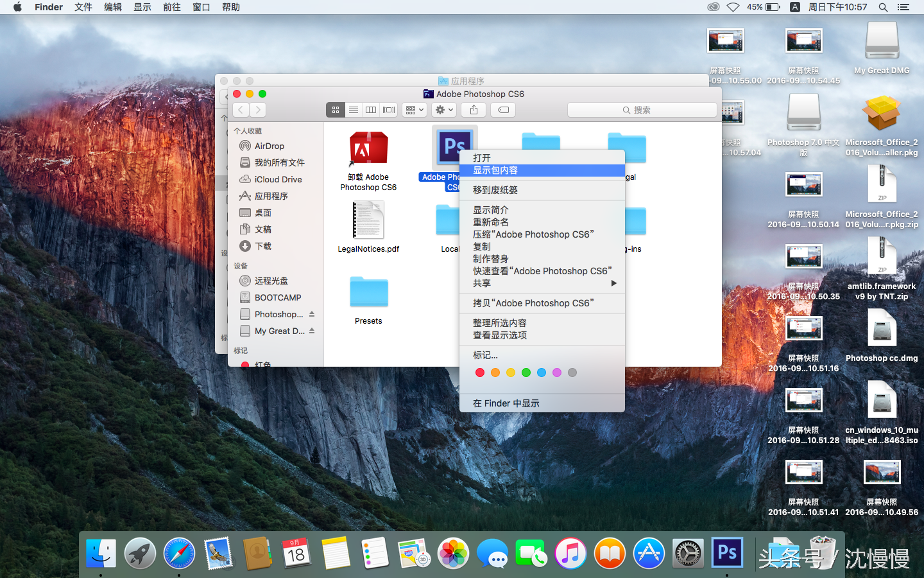Choose 压缩 "Adobe Photoshop CS6" entry

[x=542, y=234]
